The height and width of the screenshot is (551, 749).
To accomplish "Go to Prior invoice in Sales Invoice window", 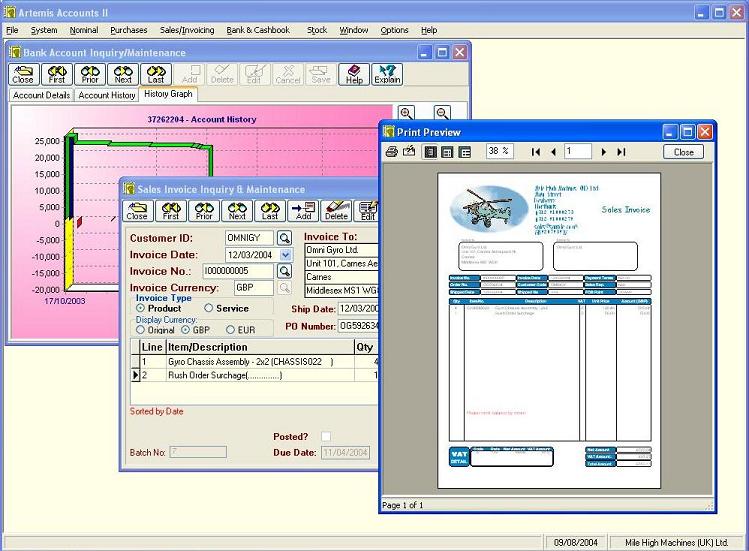I will [x=204, y=211].
